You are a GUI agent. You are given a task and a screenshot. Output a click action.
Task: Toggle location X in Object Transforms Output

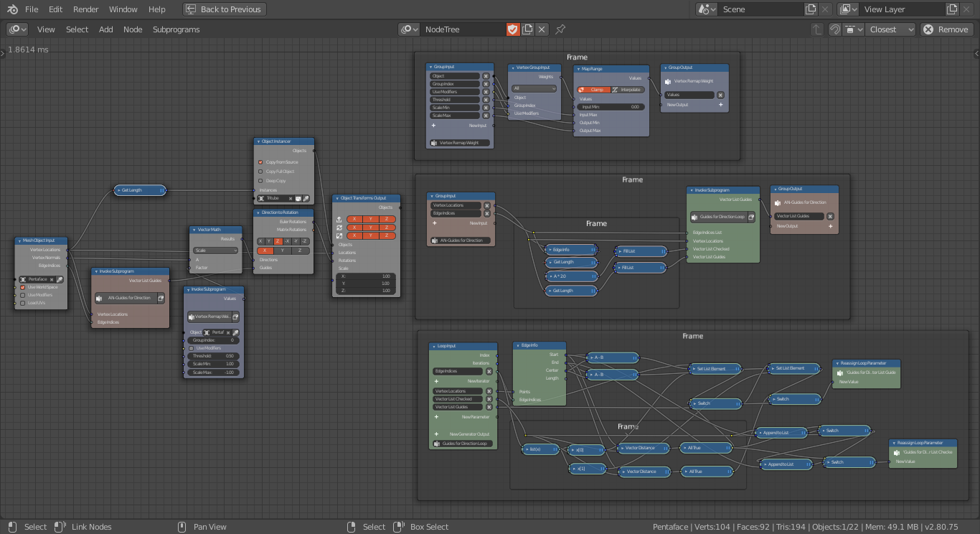pyautogui.click(x=354, y=219)
